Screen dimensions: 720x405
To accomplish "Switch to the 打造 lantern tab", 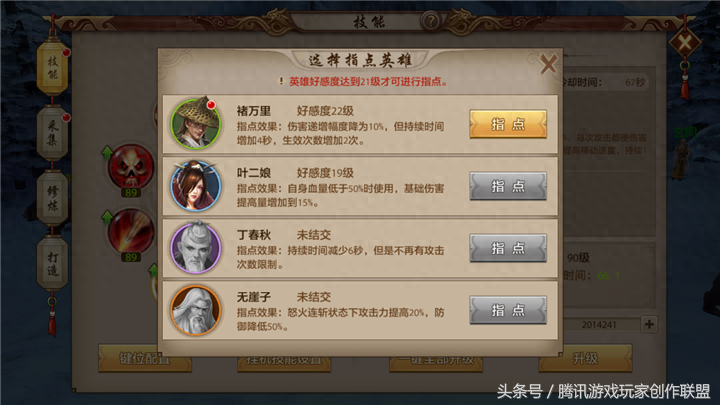I will pos(53,264).
